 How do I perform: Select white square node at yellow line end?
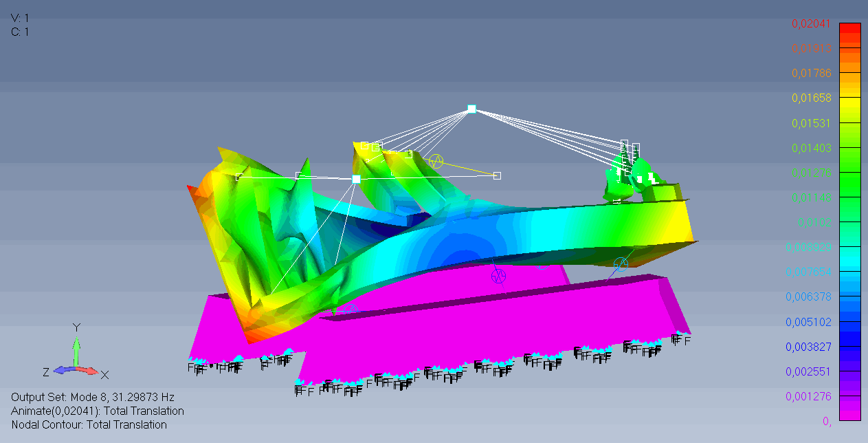tap(497, 175)
